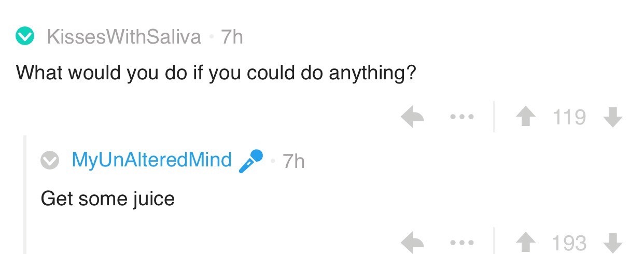
Task: Select the "Get some juice" reply text
Action: [x=108, y=198]
